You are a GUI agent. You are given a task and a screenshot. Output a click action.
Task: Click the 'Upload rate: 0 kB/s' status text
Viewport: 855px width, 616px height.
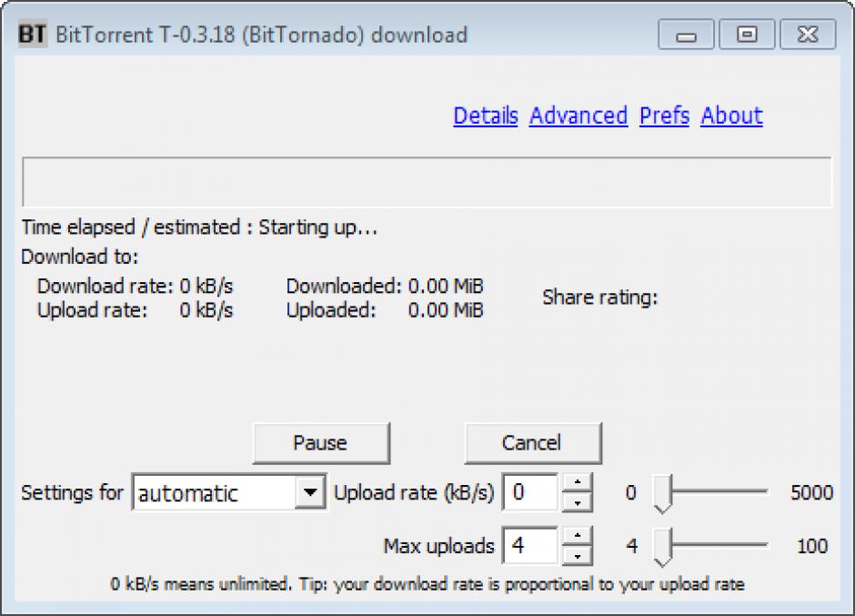tap(135, 310)
